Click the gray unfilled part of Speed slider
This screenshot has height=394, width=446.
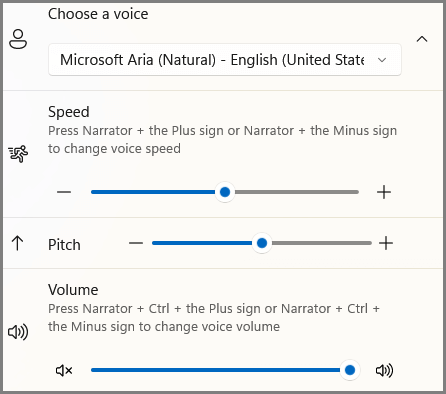click(297, 192)
